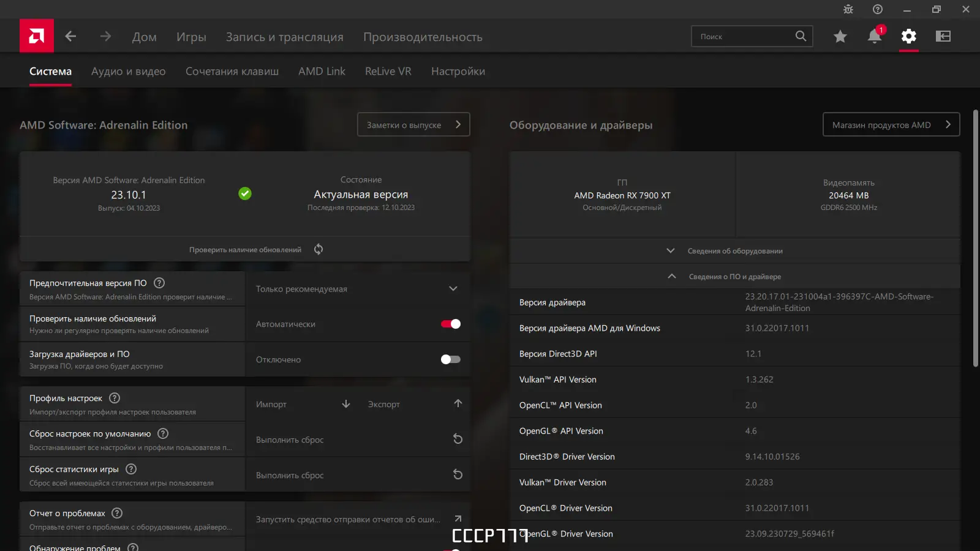Show help for Отчет о проблемах
The height and width of the screenshot is (551, 980).
point(117,513)
